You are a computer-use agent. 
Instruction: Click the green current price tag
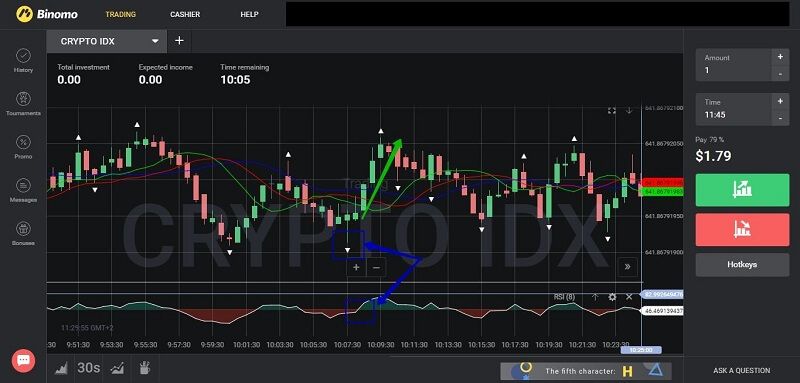click(663, 192)
